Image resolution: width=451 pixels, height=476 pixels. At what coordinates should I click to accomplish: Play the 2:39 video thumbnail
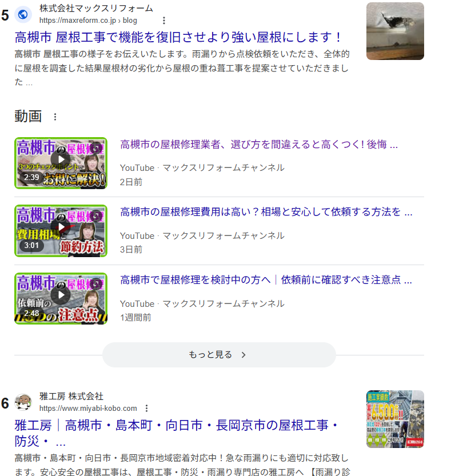(x=61, y=163)
